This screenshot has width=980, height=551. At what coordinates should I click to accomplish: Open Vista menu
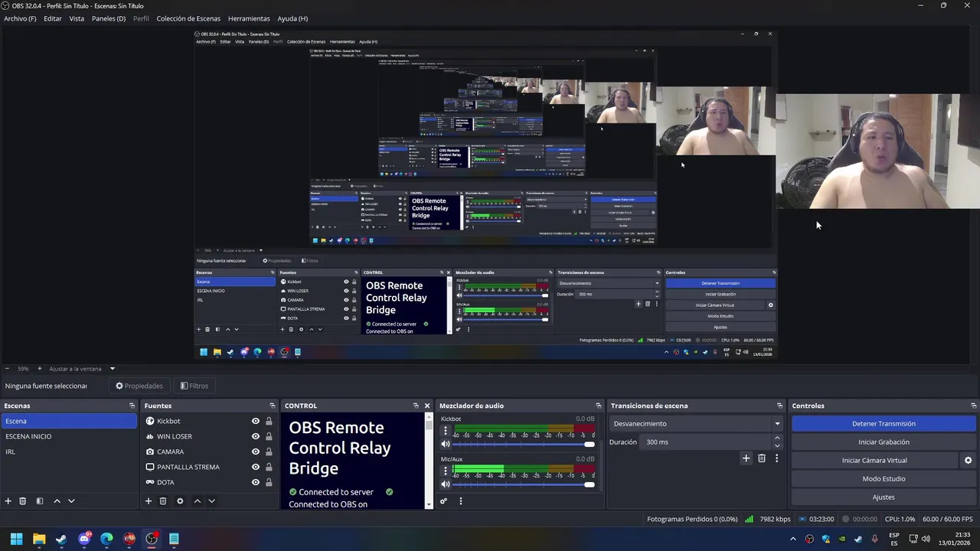[x=77, y=18]
